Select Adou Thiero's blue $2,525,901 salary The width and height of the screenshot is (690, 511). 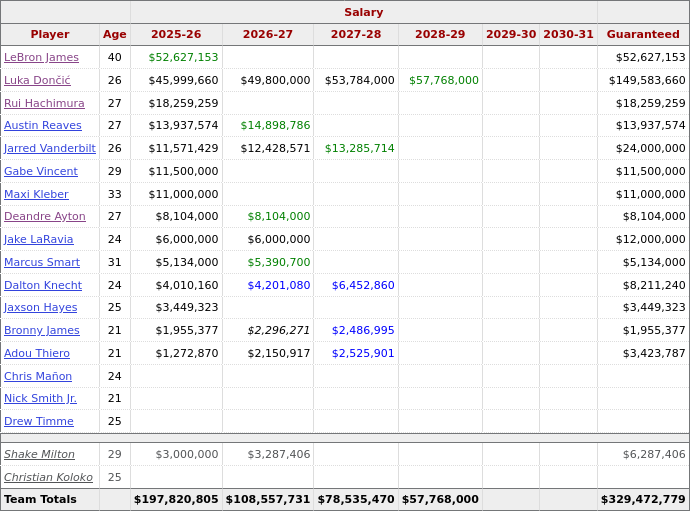363,353
